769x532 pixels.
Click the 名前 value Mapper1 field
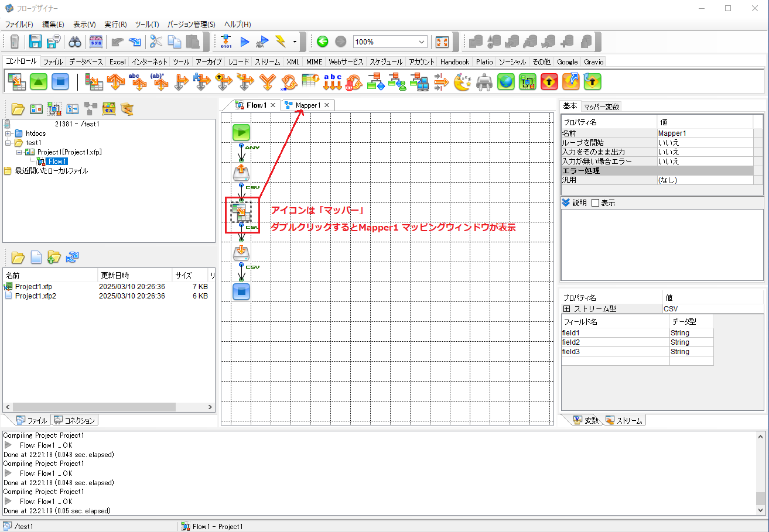(x=705, y=133)
